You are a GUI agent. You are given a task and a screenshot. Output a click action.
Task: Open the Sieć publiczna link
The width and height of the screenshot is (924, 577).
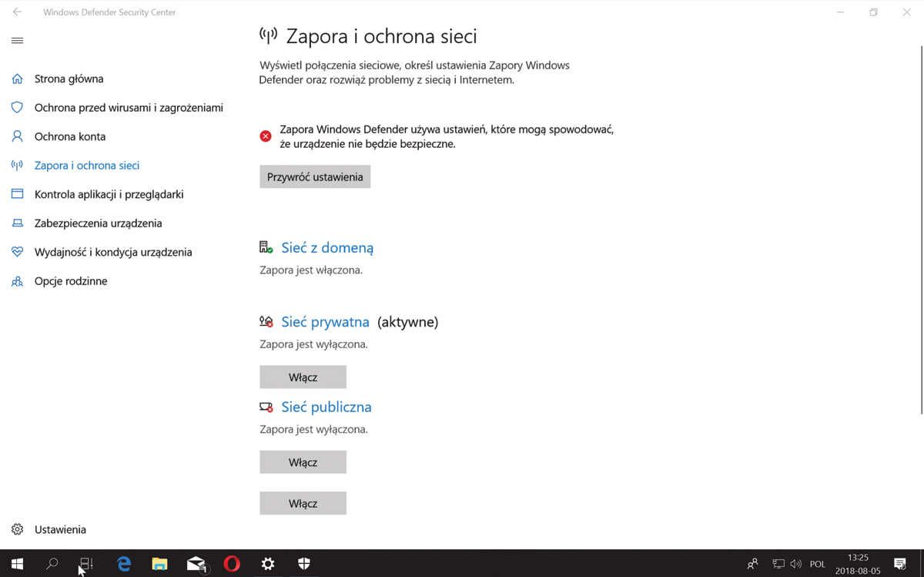coord(326,407)
